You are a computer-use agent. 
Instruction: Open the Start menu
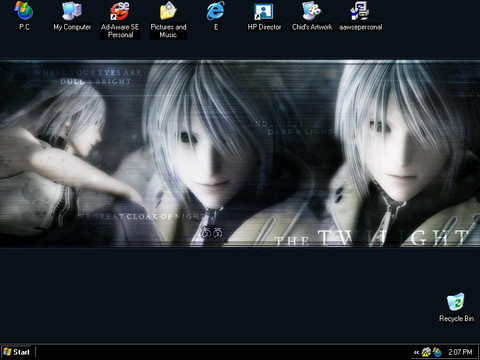click(17, 352)
